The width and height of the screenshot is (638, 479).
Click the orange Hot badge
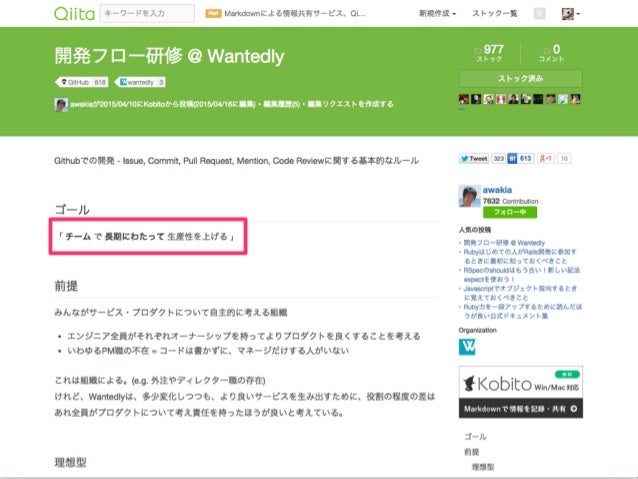point(213,13)
